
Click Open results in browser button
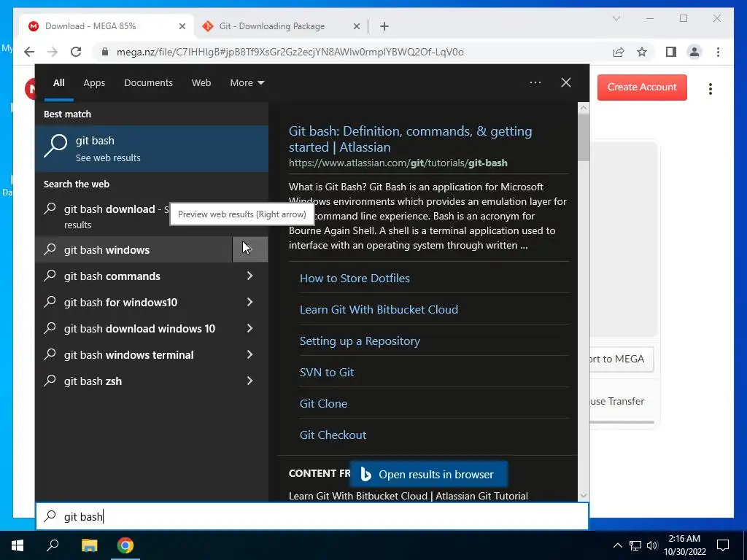429,474
